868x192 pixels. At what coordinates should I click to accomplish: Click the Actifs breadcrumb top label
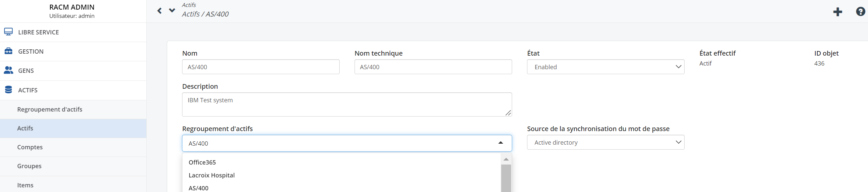click(189, 5)
